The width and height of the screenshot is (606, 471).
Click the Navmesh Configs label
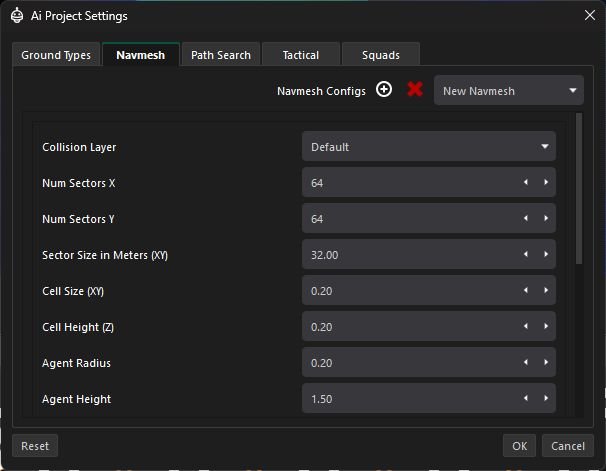(321, 91)
